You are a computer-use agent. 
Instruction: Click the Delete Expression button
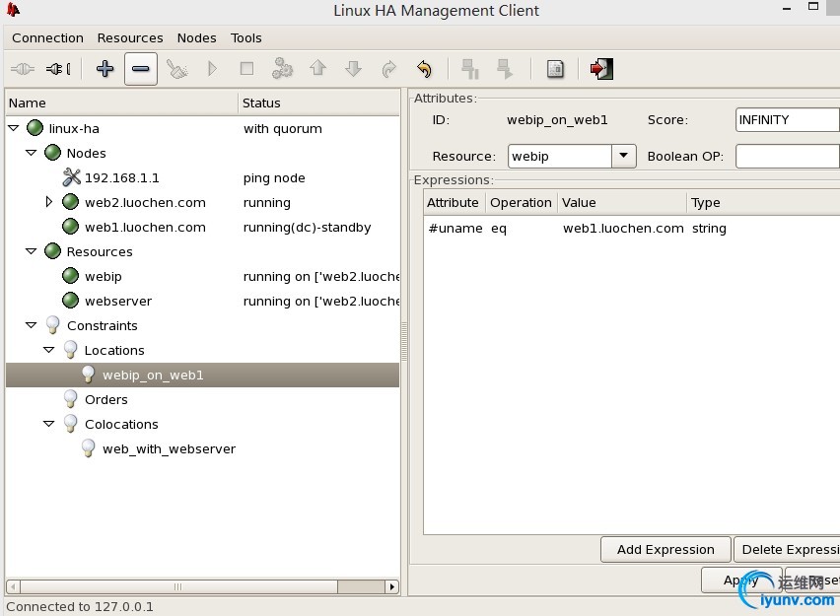point(787,550)
